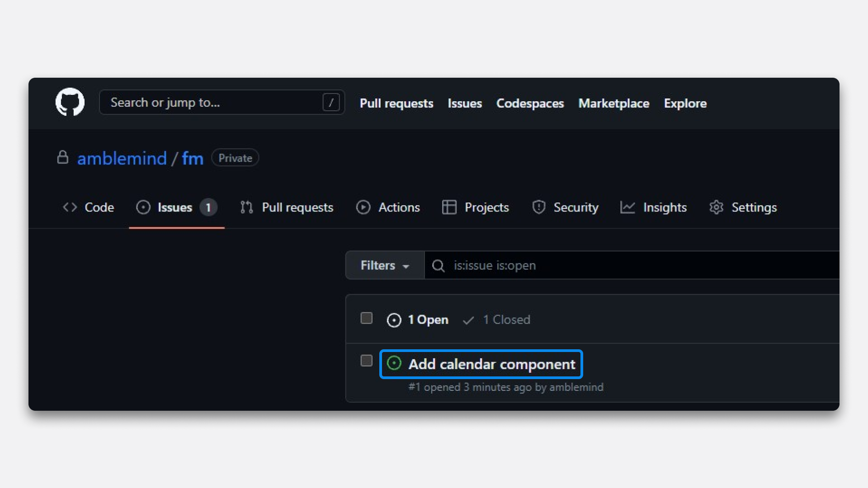Check the Add calendar component issue checkbox
Screen dimensions: 868x488
click(x=366, y=361)
